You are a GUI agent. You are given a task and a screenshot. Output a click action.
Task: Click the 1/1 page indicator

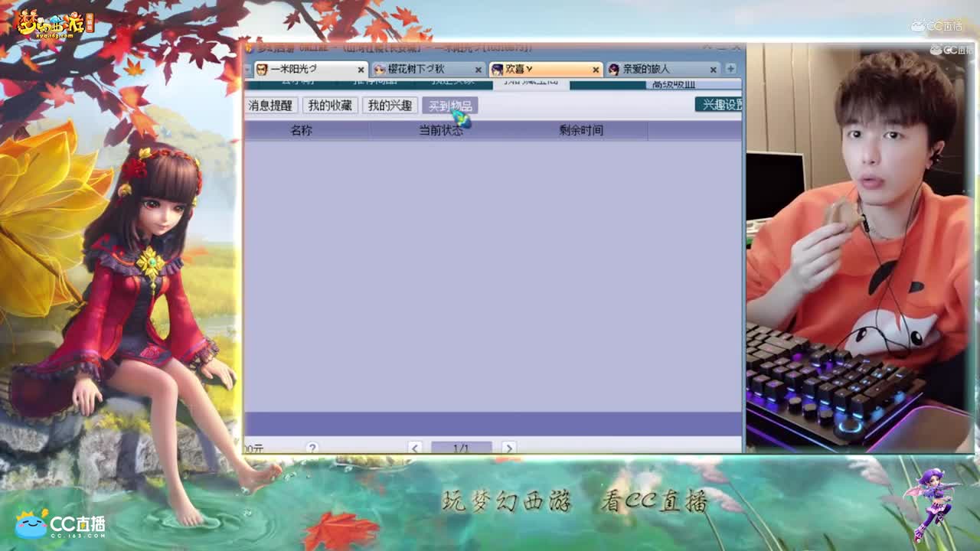(x=462, y=448)
